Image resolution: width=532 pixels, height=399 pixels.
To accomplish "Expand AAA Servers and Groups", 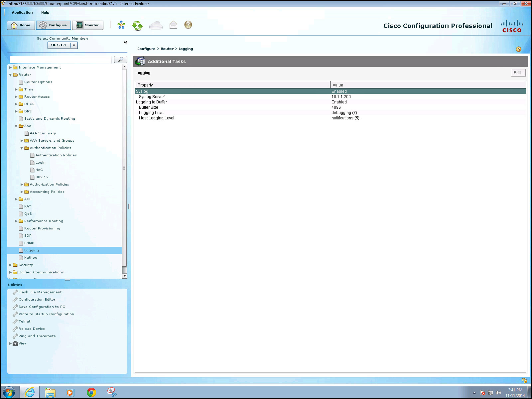I will tap(22, 141).
